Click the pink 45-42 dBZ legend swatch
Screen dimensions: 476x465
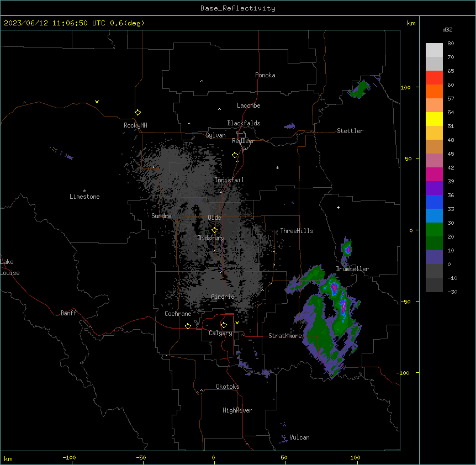coord(434,161)
